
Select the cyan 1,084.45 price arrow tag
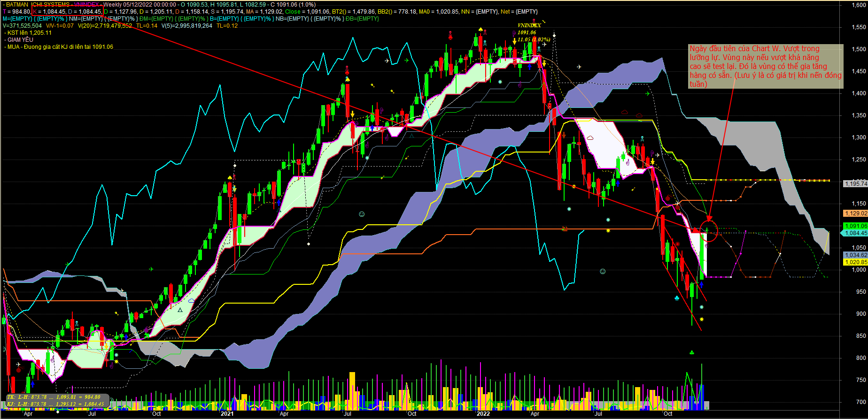tap(856, 233)
